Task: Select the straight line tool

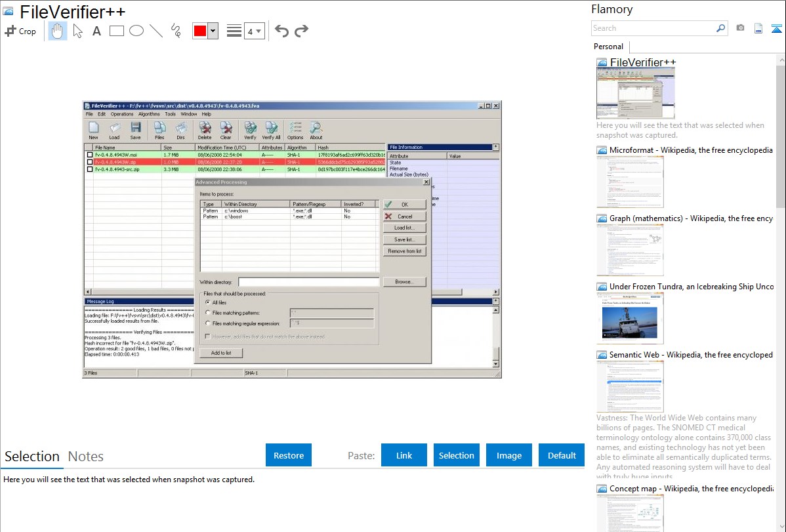Action: click(155, 31)
